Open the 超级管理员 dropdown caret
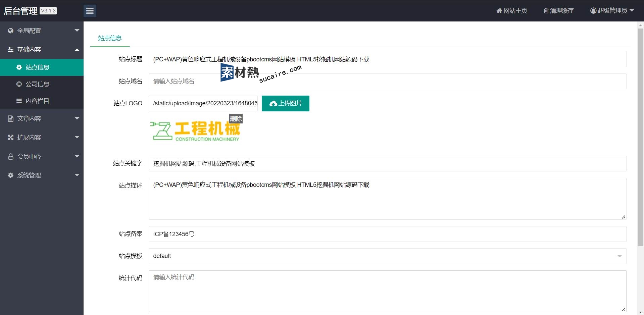The height and width of the screenshot is (315, 644). [x=632, y=11]
